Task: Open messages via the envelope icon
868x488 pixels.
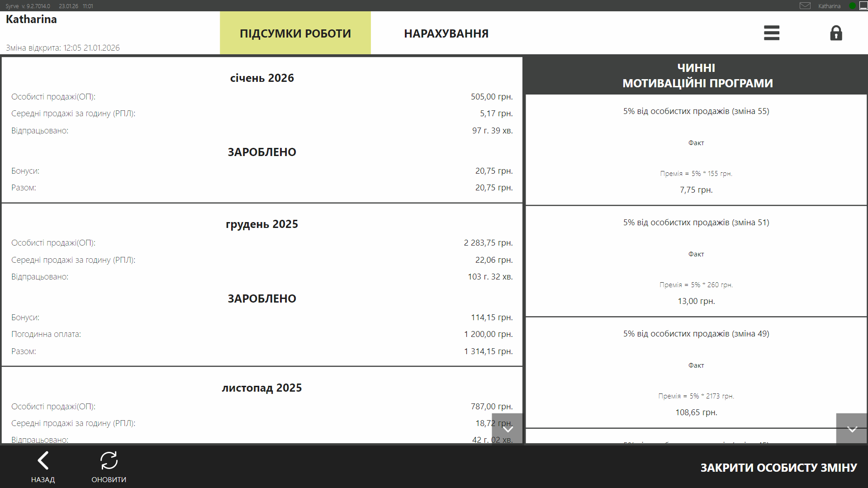Action: [805, 6]
